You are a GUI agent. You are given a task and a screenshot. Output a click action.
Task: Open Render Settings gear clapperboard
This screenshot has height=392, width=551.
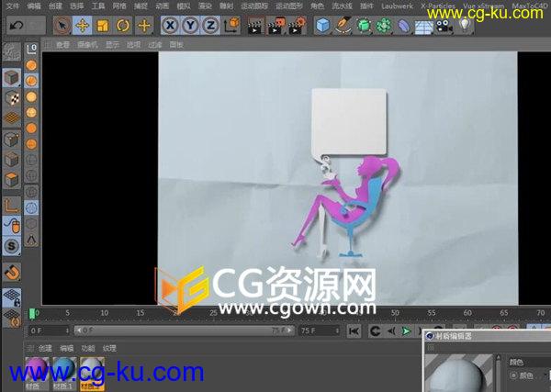pyautogui.click(x=296, y=27)
